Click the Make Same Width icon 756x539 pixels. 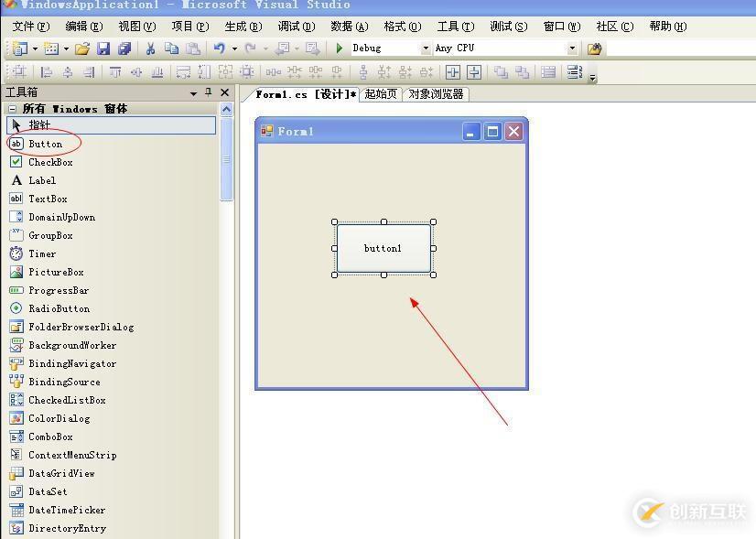click(183, 72)
